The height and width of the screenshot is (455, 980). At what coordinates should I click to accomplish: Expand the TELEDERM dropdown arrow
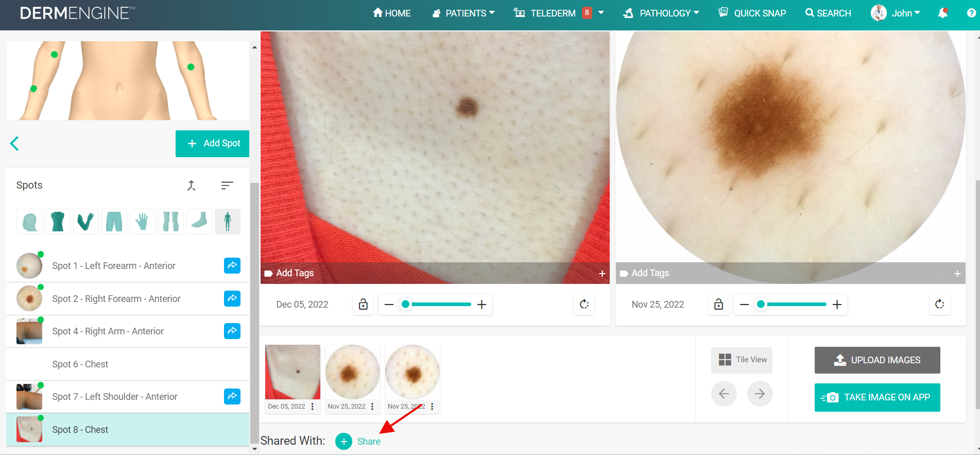[x=601, y=13]
